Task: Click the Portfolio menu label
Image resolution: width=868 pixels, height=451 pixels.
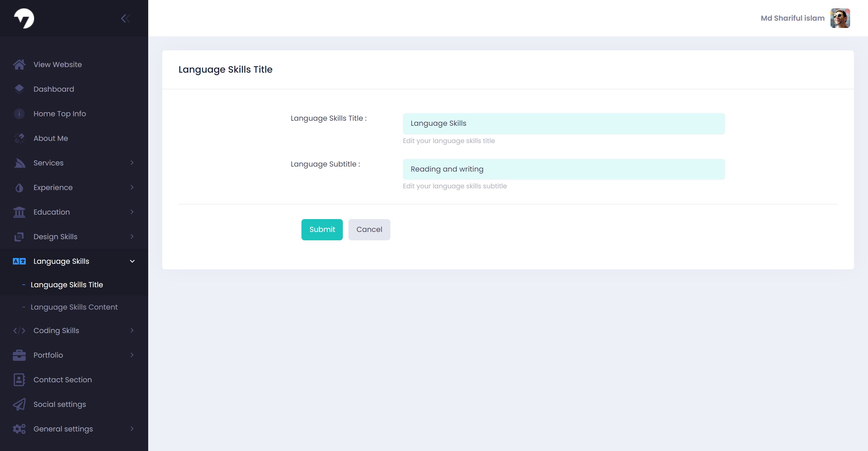Action: click(x=48, y=355)
